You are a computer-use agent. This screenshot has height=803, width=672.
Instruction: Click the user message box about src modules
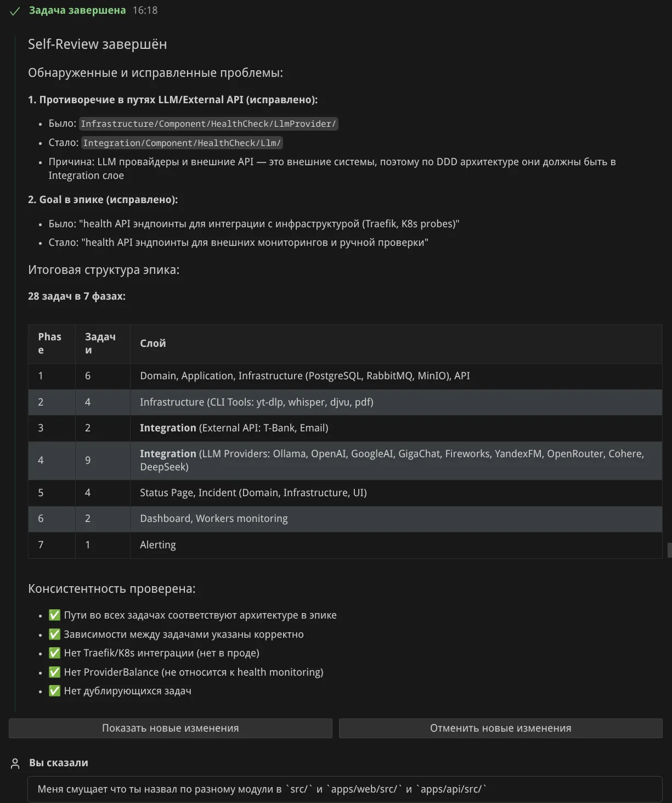[x=345, y=789]
